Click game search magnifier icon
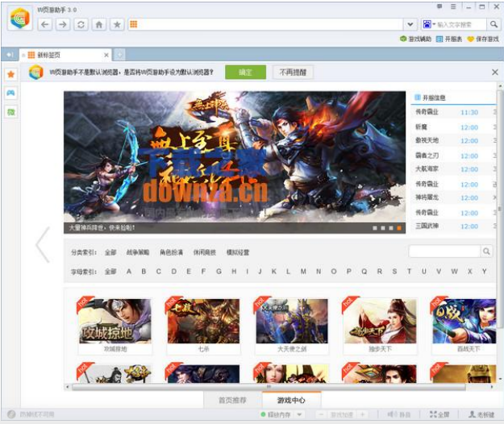504x424 pixels. click(x=486, y=251)
